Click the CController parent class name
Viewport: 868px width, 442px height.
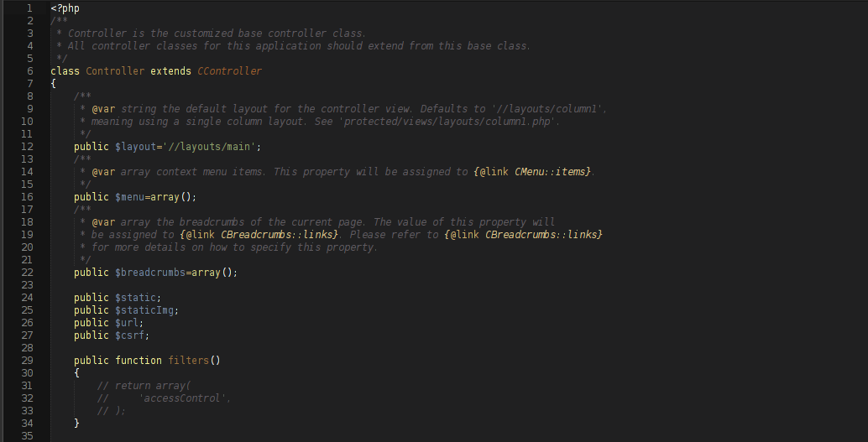229,71
